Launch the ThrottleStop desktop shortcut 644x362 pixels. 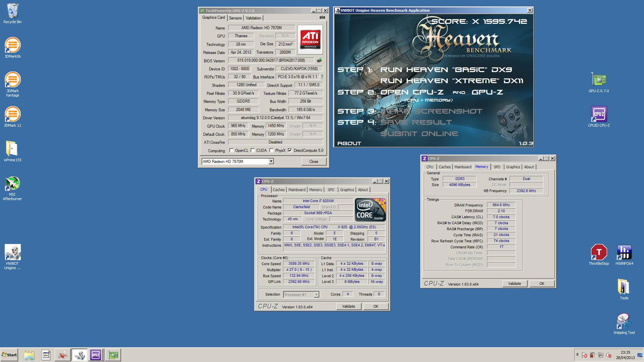pos(599,255)
